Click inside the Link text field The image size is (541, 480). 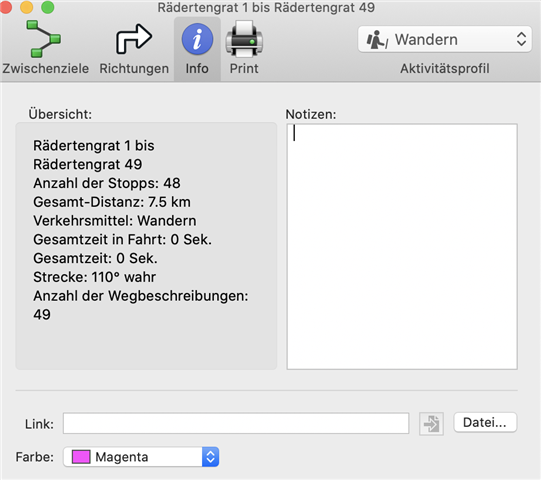click(x=236, y=423)
